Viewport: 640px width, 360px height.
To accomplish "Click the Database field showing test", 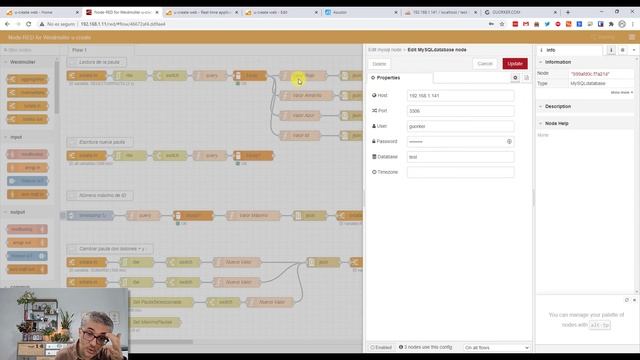I will click(x=460, y=157).
